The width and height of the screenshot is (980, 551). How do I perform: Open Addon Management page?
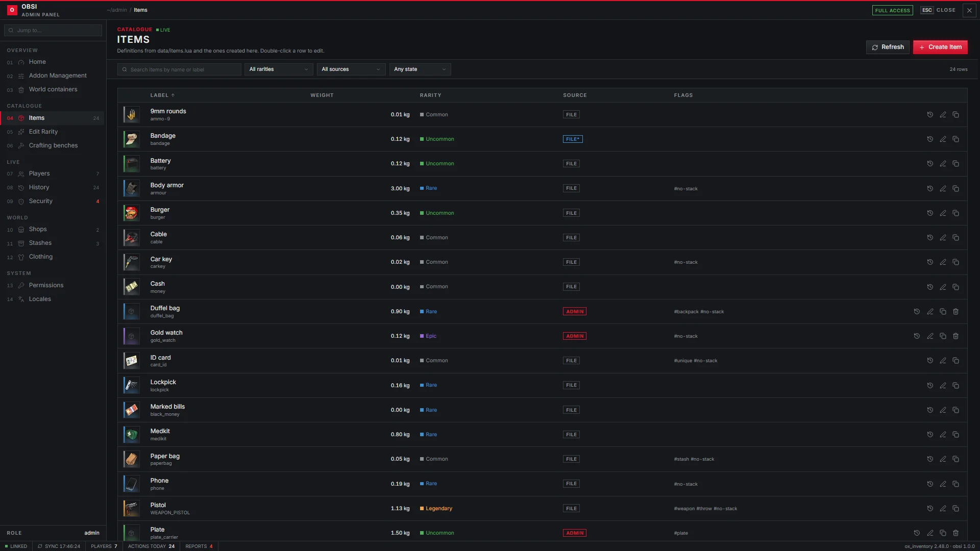tap(52, 76)
